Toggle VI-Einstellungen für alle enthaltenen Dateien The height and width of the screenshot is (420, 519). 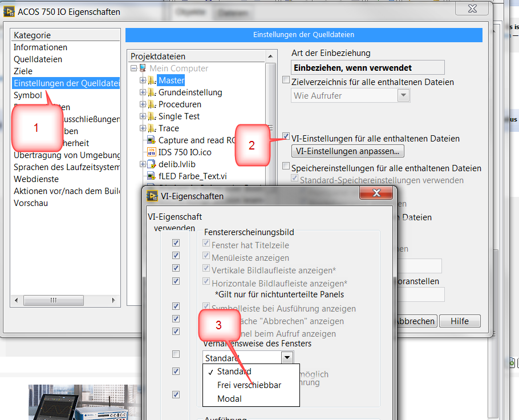286,136
